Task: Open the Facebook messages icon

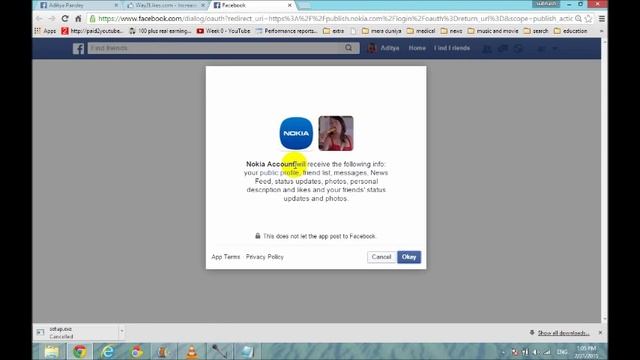Action: [502, 49]
